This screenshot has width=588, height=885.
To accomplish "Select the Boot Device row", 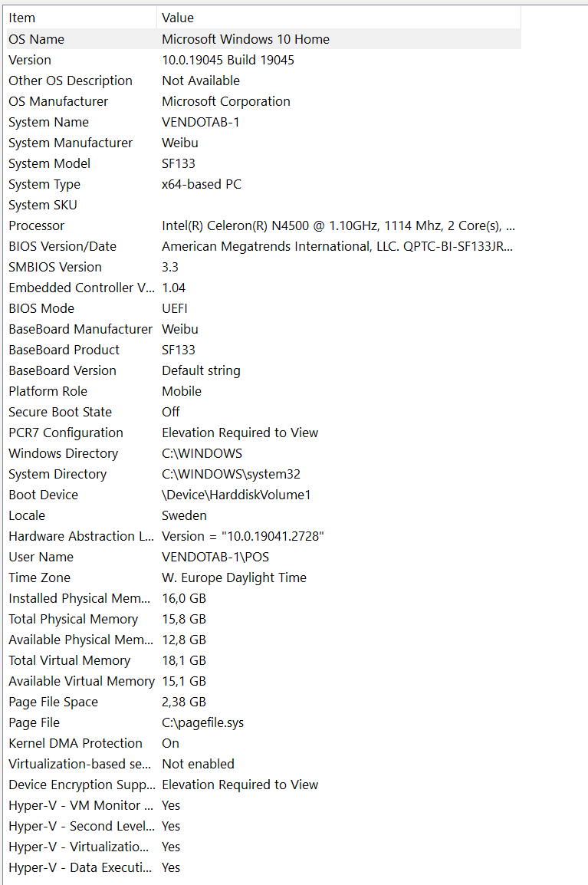I will tap(44, 495).
